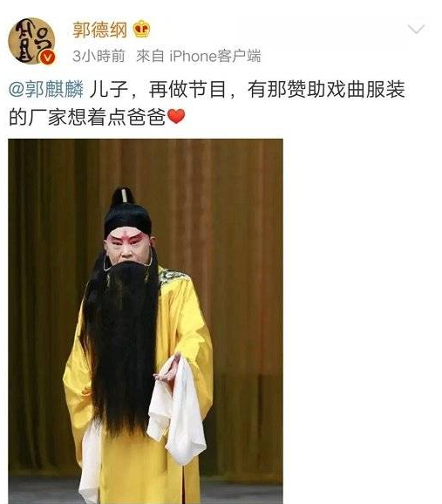
Task: Tap the 郭德纲 profile avatar
Action: [x=32, y=42]
